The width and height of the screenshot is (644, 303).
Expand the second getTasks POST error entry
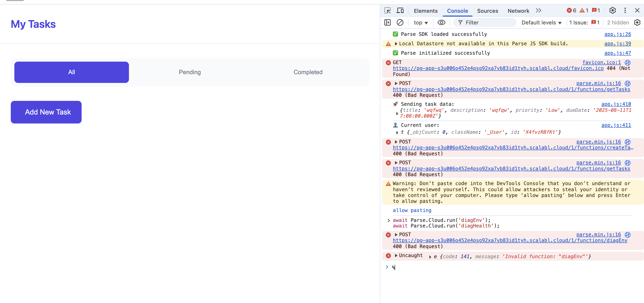[396, 163]
